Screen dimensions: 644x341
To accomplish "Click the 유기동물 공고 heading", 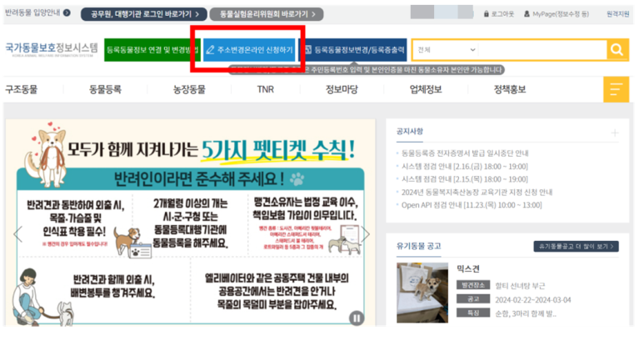I will click(x=418, y=246).
